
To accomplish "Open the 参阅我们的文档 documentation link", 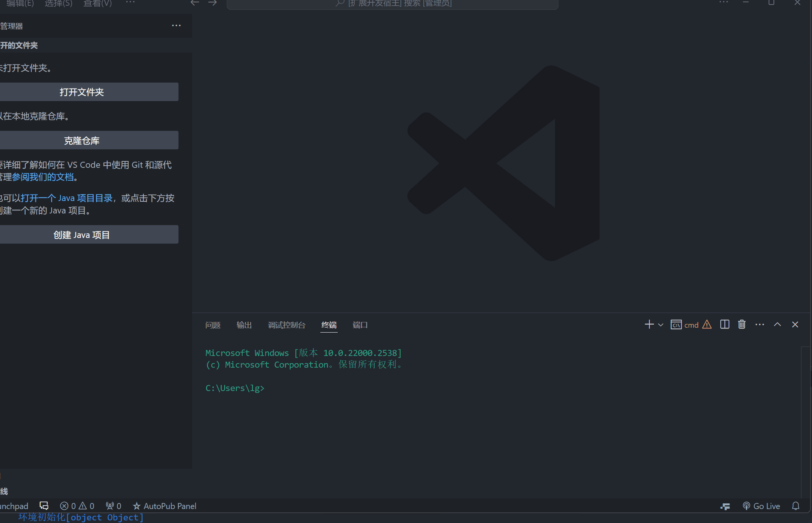I will coord(43,177).
